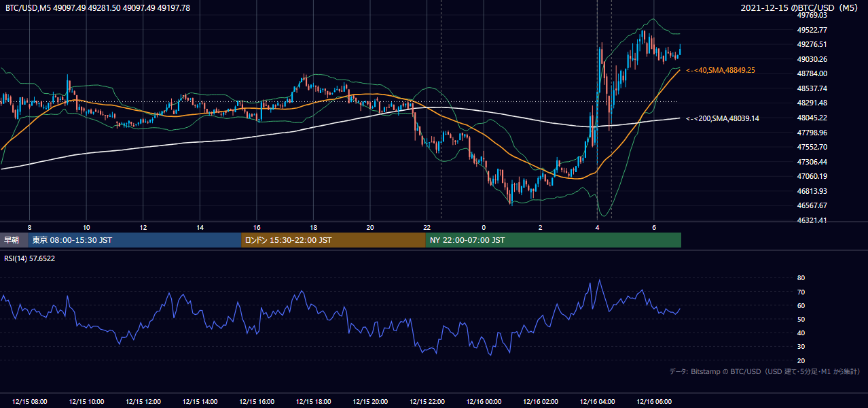Click the bottom time label 12/15 18:00
The height and width of the screenshot is (408, 868).
tap(313, 402)
